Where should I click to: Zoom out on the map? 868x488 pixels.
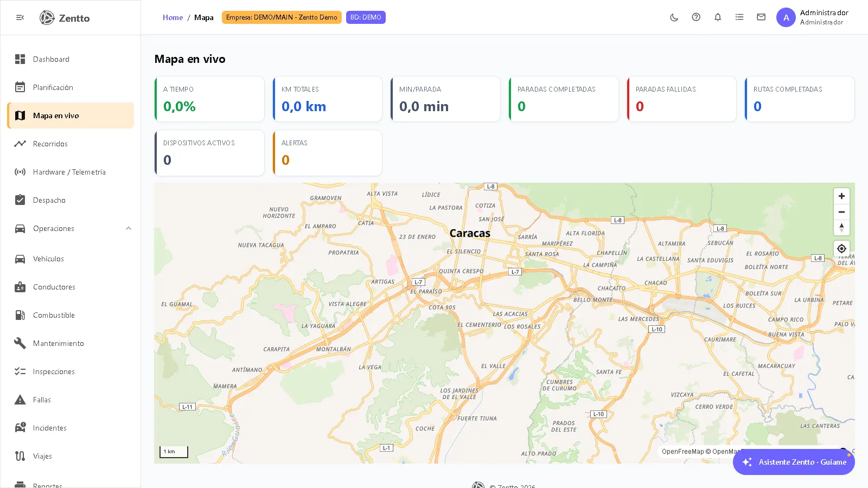(x=841, y=212)
